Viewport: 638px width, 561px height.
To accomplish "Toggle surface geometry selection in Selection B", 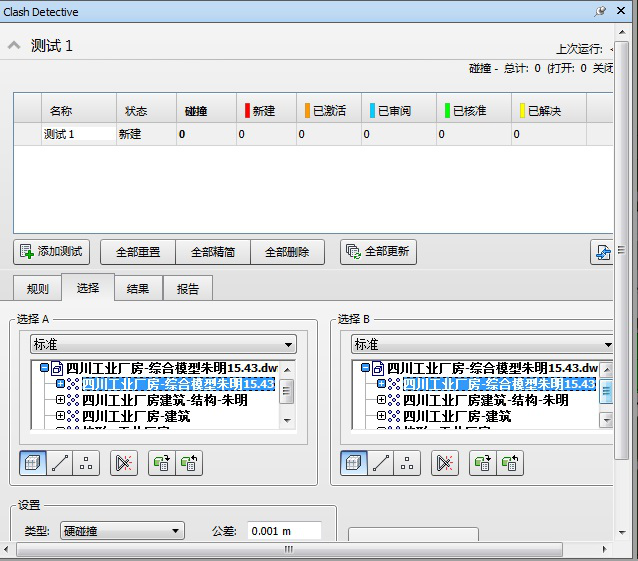I will (354, 463).
